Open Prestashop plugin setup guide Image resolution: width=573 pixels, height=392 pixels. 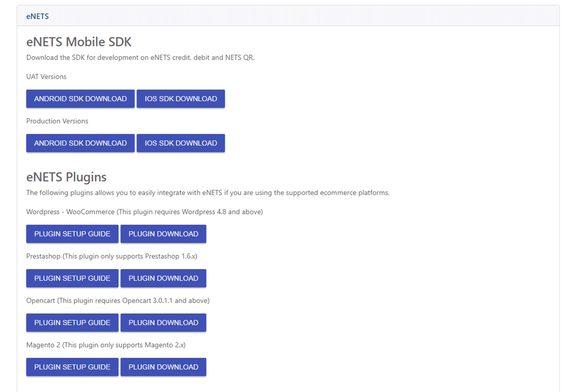[x=72, y=278]
